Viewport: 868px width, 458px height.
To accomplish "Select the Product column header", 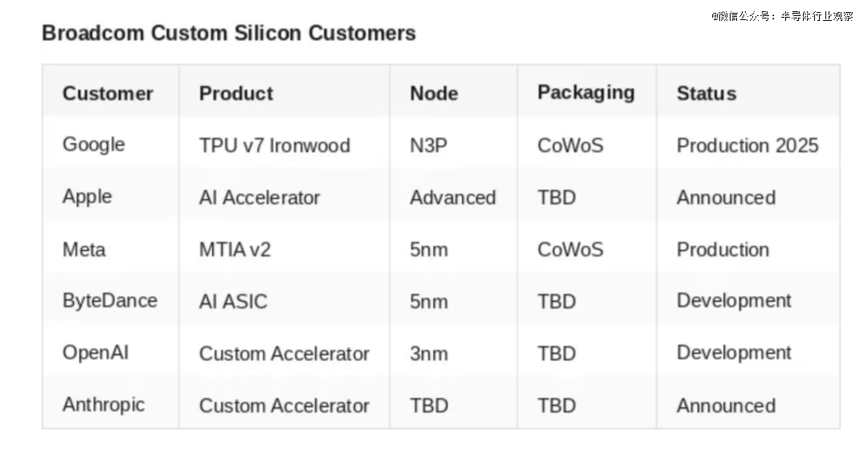I will 236,93.
